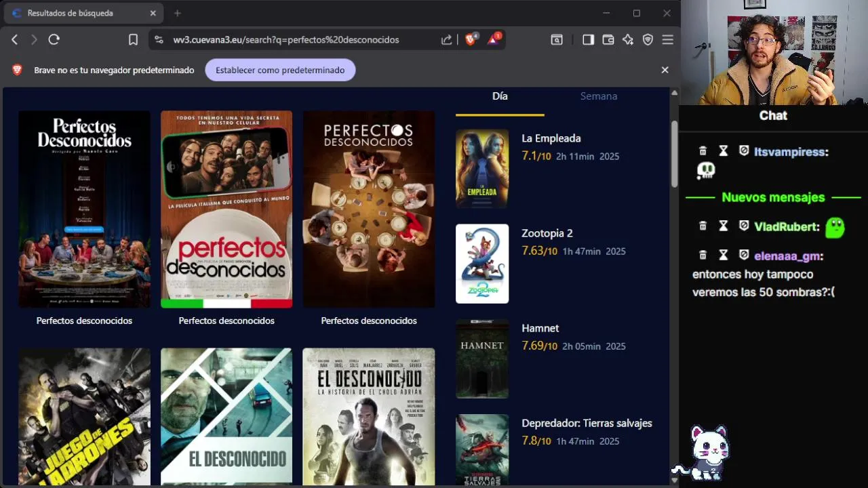Click the address bar URL field

285,40
